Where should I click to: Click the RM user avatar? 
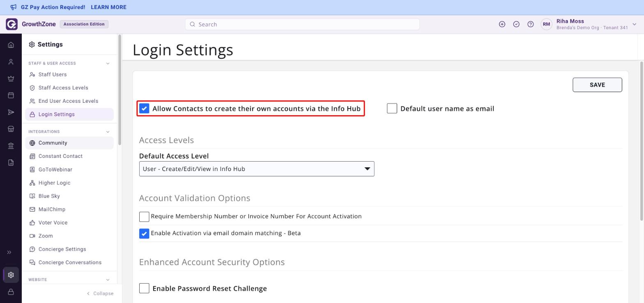[546, 24]
